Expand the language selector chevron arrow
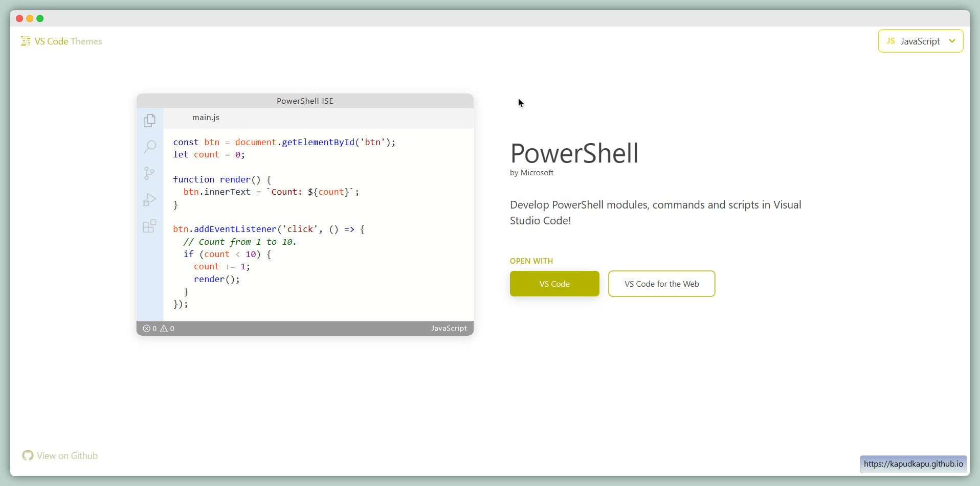The image size is (980, 486). click(x=952, y=41)
